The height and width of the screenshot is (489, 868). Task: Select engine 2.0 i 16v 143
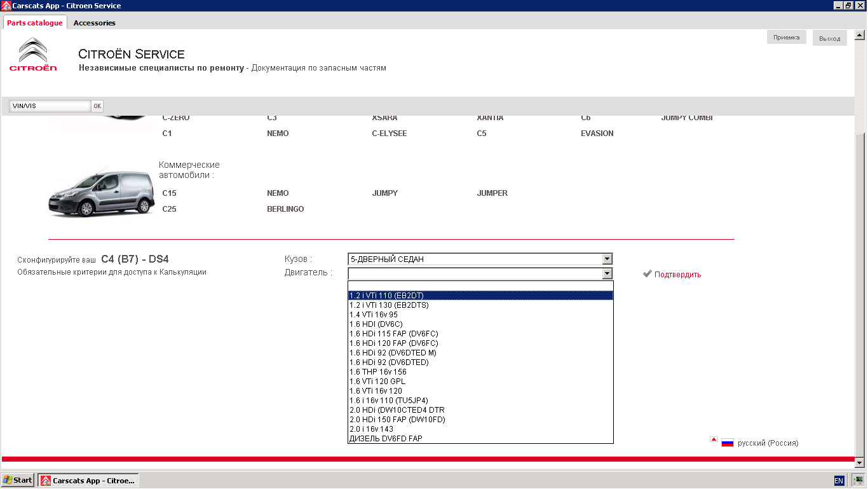pyautogui.click(x=480, y=429)
